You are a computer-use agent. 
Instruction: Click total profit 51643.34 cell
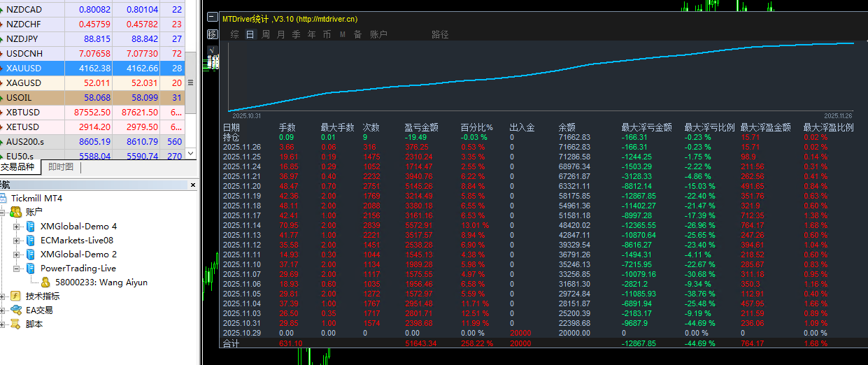[420, 343]
